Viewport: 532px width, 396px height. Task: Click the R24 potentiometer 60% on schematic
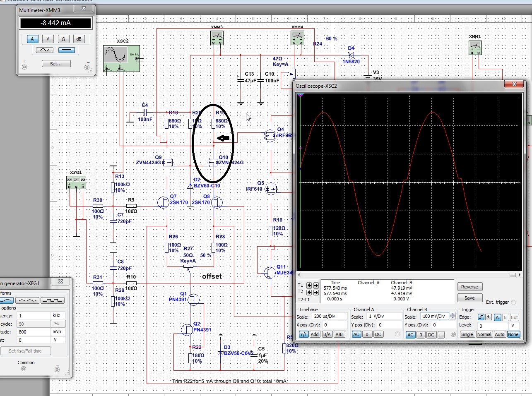tap(294, 73)
